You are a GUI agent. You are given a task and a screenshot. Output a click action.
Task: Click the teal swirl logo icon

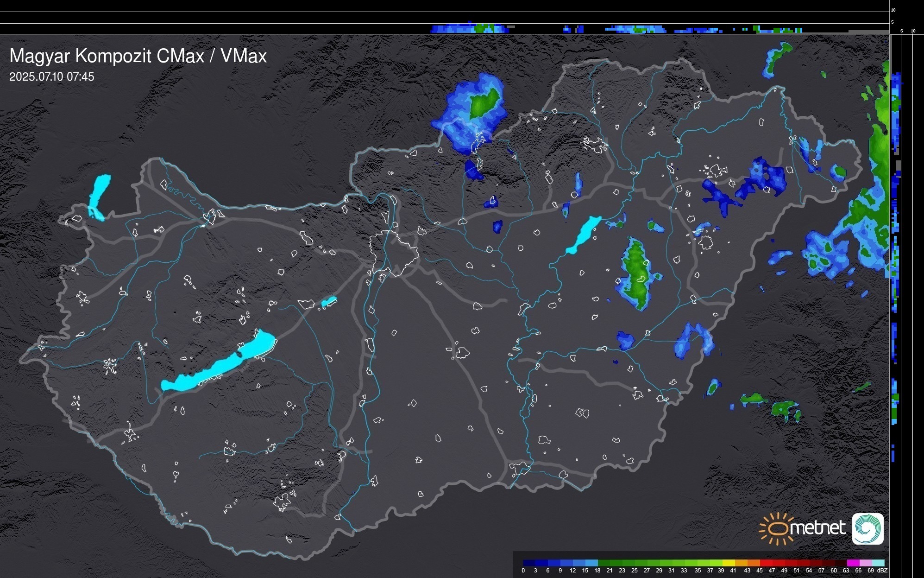867,528
